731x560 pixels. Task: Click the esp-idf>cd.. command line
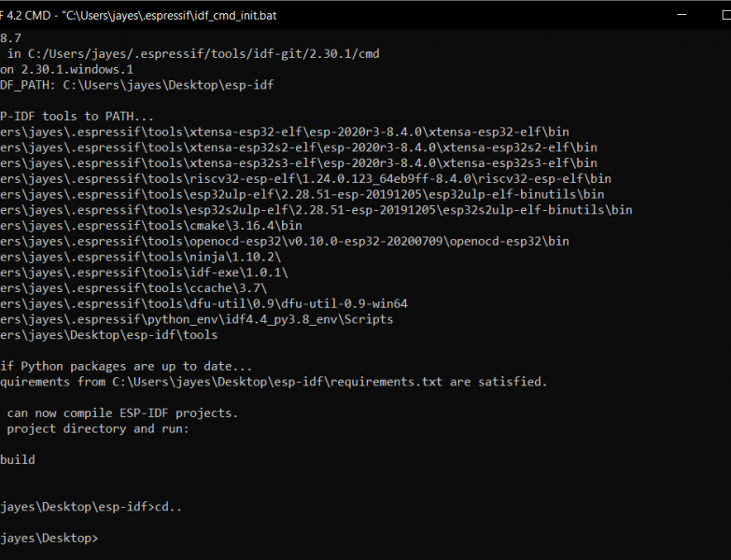91,507
